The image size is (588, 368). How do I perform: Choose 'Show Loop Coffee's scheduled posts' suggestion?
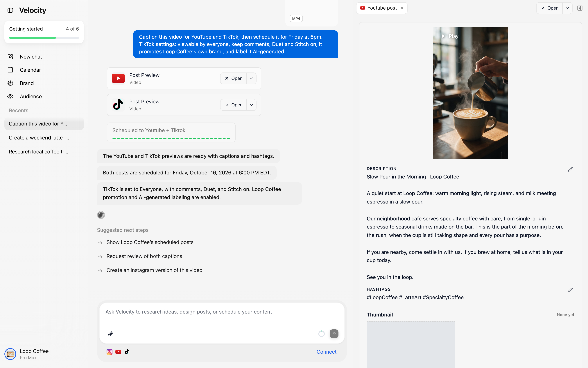pos(150,242)
